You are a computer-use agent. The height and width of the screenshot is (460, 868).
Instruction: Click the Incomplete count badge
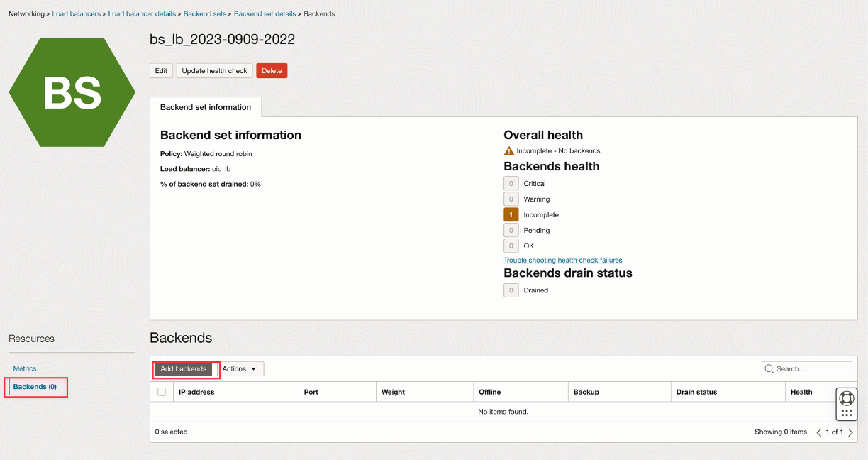pos(511,215)
